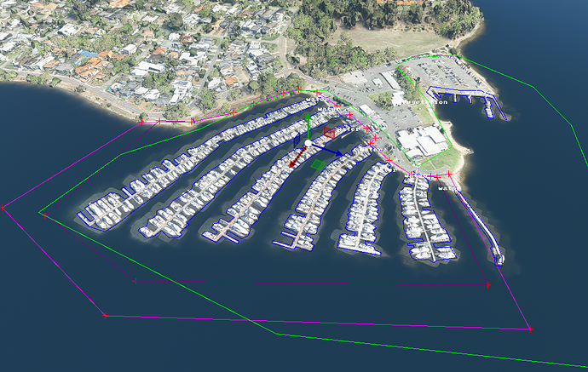Grab the green vertical axis arrow of the gizmo

pos(308,127)
